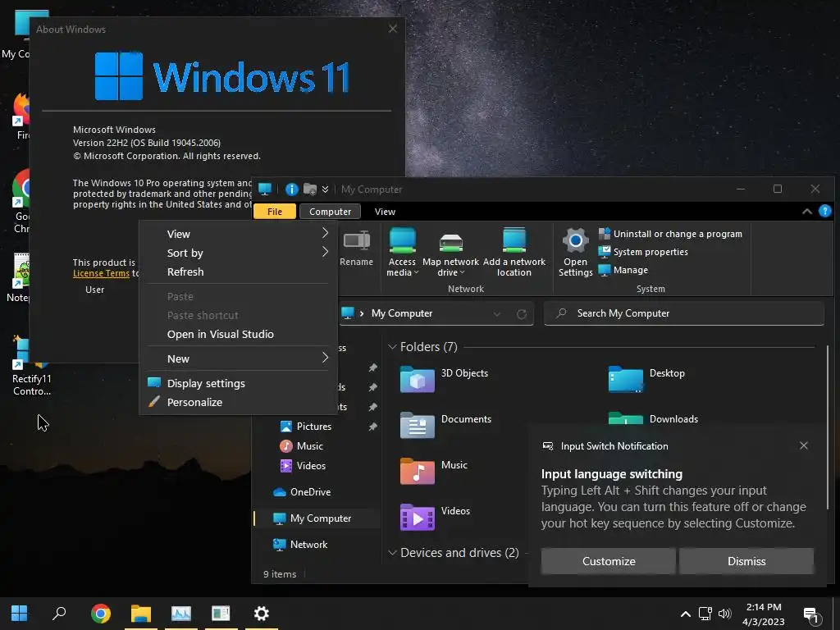The height and width of the screenshot is (630, 840).
Task: Collapse the Folders (7) group
Action: click(392, 347)
